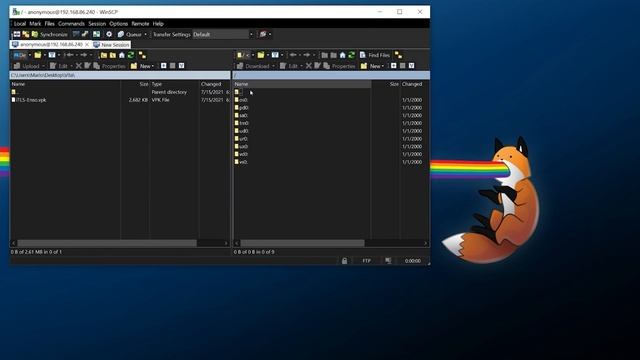The height and width of the screenshot is (360, 640).
Task: Click remote Invert Selection icon
Action: pyautogui.click(x=411, y=66)
